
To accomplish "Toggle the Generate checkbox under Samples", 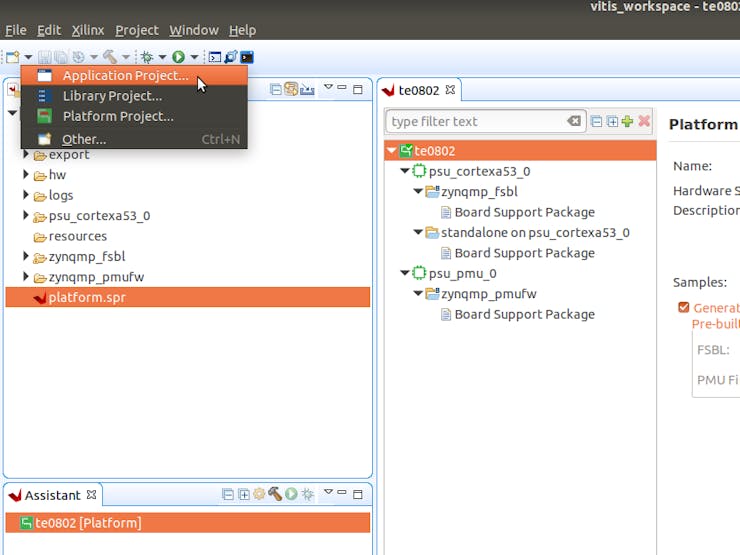I will (x=683, y=307).
